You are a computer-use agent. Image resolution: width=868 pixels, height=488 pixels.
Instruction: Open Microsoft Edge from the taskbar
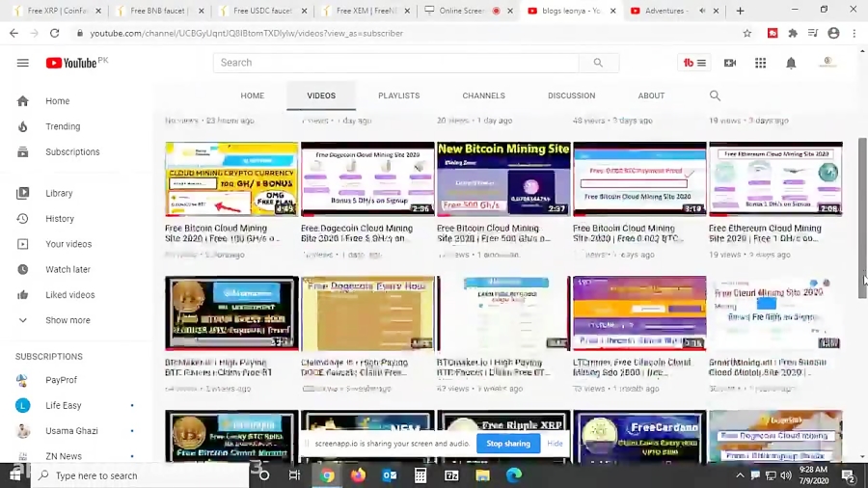click(x=514, y=475)
